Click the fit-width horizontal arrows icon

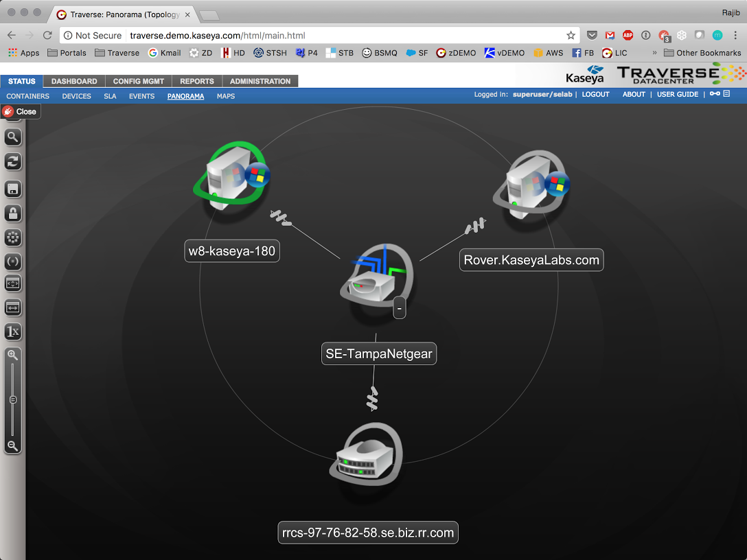[x=13, y=307]
